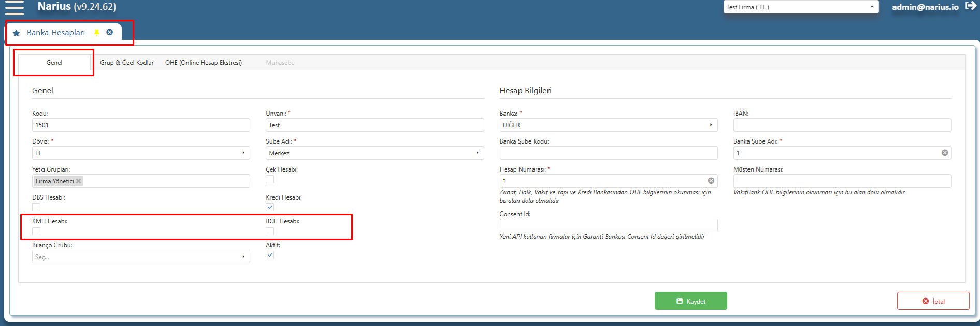
Task: Click the logout icon beside admin@narius.io
Action: (x=971, y=6)
